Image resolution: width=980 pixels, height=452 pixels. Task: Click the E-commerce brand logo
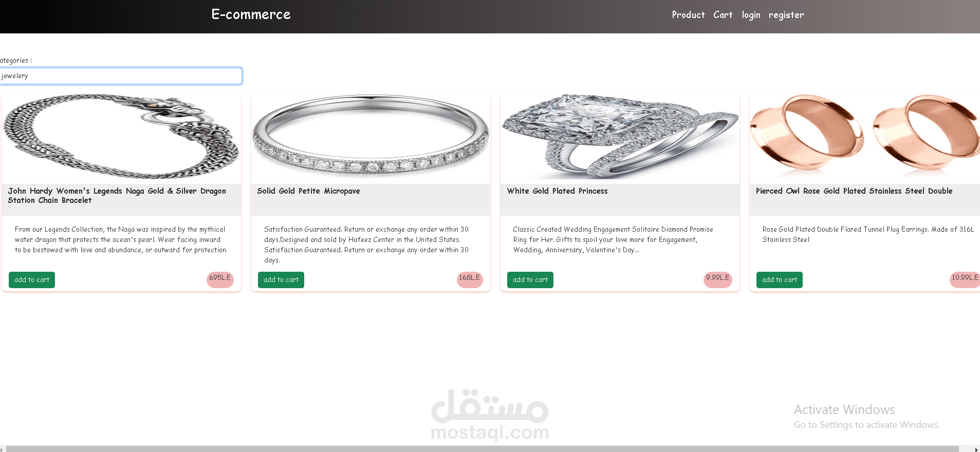click(x=251, y=14)
